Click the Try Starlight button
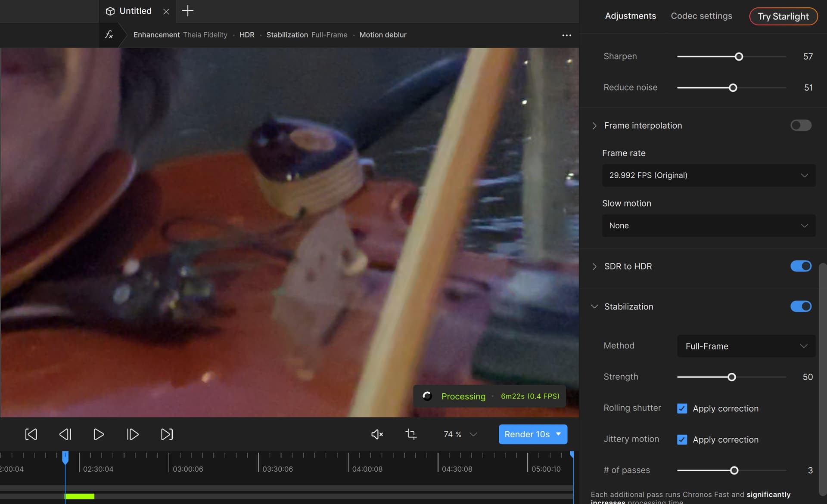 (783, 16)
